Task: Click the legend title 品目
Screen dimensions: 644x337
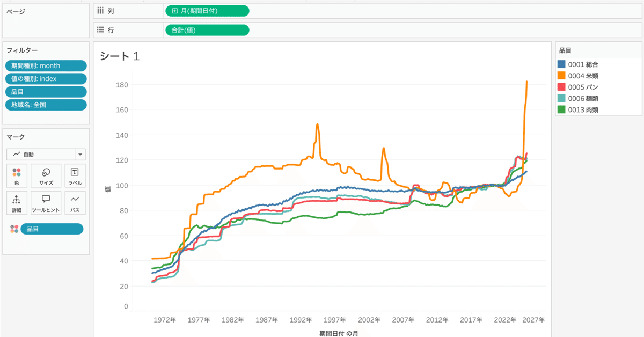Action: coord(565,50)
